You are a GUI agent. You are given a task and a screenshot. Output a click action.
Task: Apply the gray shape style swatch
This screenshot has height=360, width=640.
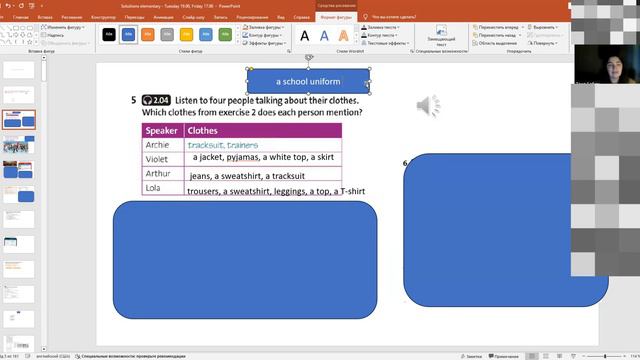click(x=167, y=35)
